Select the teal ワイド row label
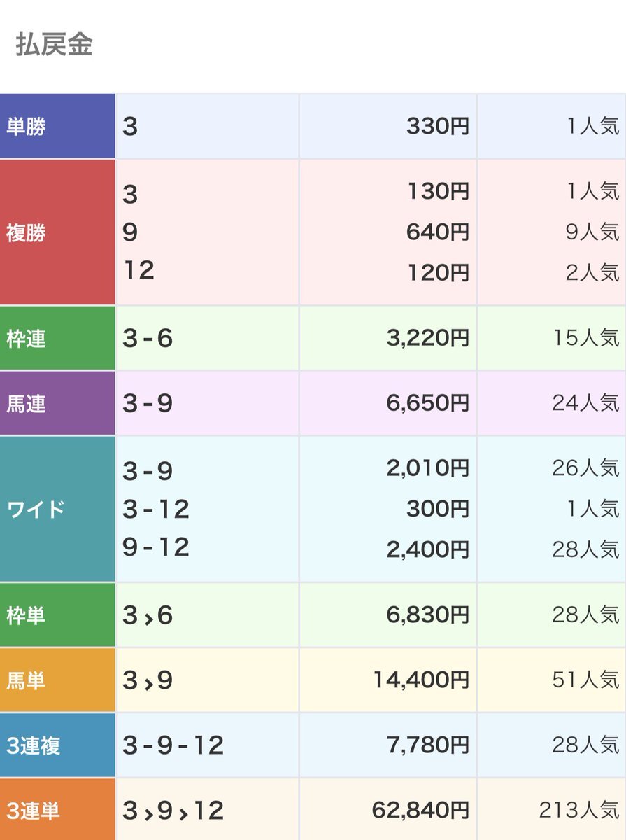 point(57,509)
